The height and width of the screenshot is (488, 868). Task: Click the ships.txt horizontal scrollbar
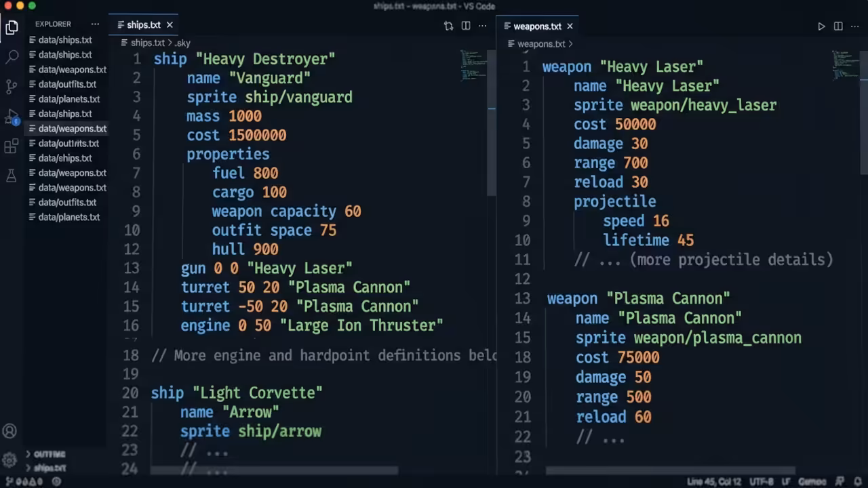(x=274, y=470)
